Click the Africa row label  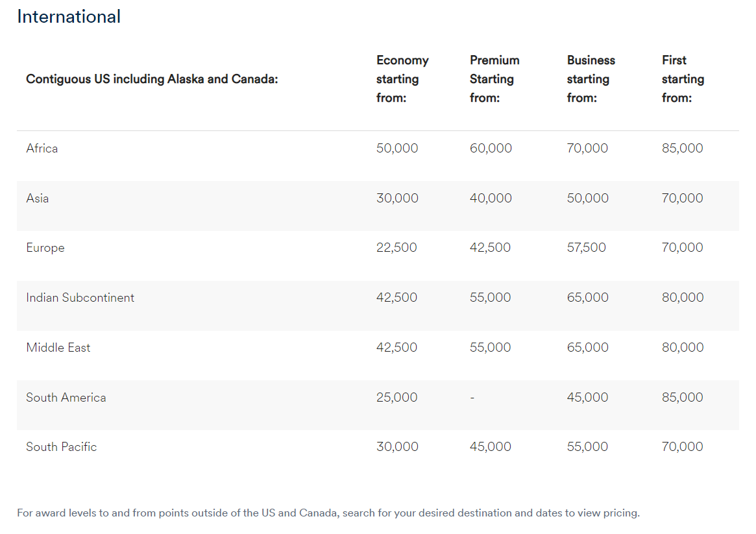pyautogui.click(x=42, y=149)
